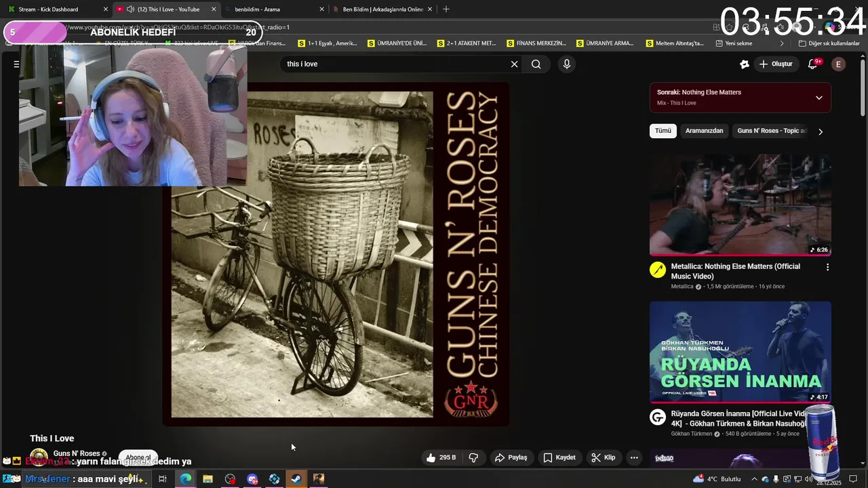The image size is (868, 488).
Task: Click the This I Love video title
Action: coord(52,439)
